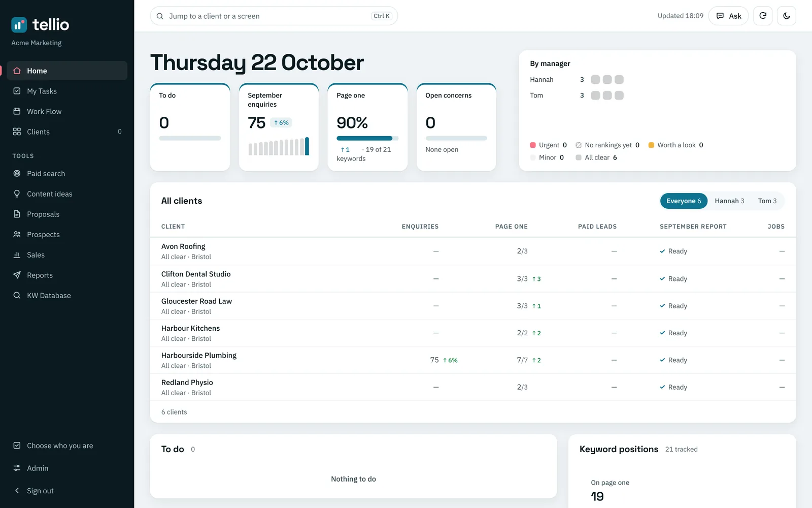812x508 pixels.
Task: Open Choose who you are
Action: [67, 446]
